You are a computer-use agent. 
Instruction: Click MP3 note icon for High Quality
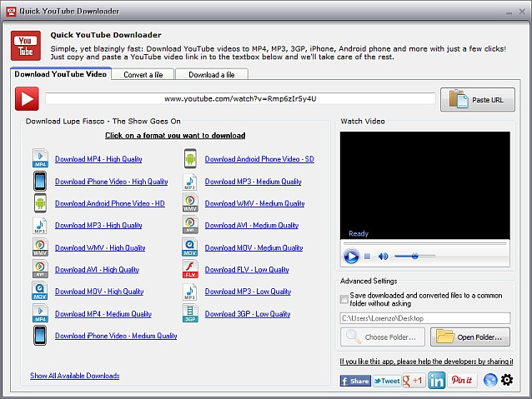tap(40, 226)
